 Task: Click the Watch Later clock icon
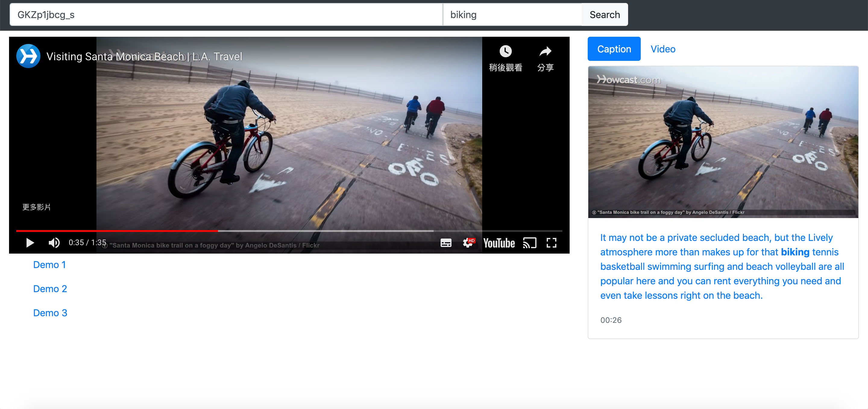[x=505, y=52]
